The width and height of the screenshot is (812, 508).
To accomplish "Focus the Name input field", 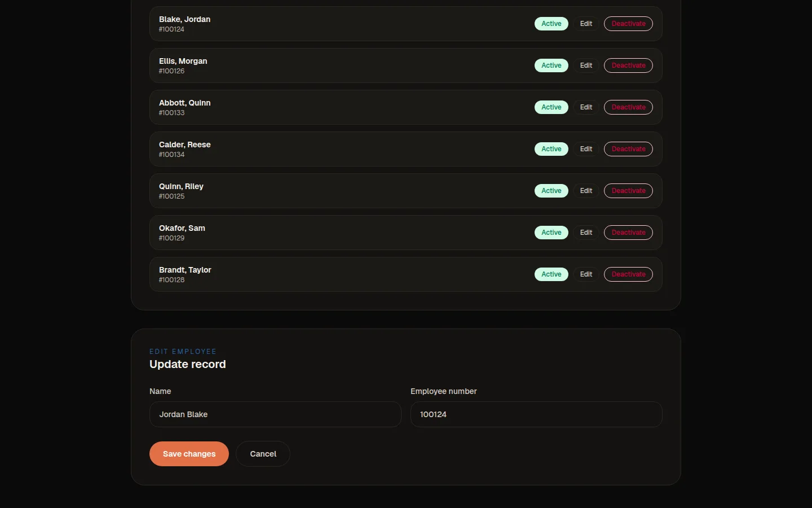I will click(x=275, y=414).
